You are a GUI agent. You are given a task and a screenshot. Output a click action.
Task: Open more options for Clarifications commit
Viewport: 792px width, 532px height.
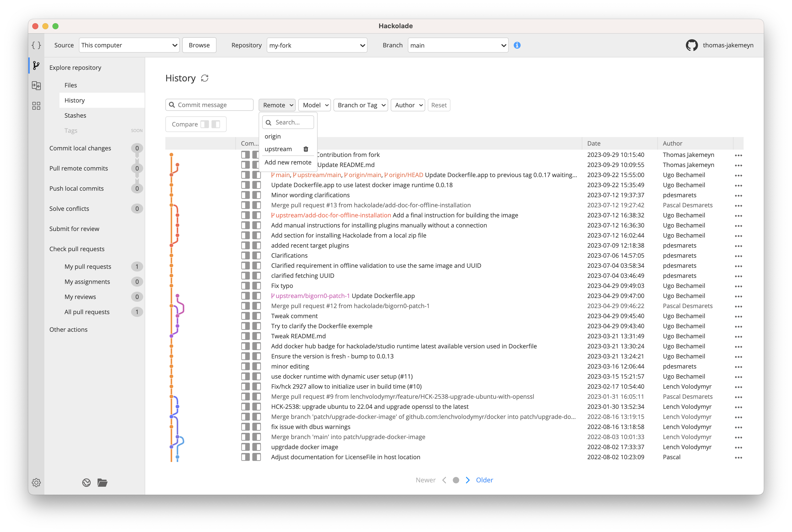pyautogui.click(x=738, y=256)
